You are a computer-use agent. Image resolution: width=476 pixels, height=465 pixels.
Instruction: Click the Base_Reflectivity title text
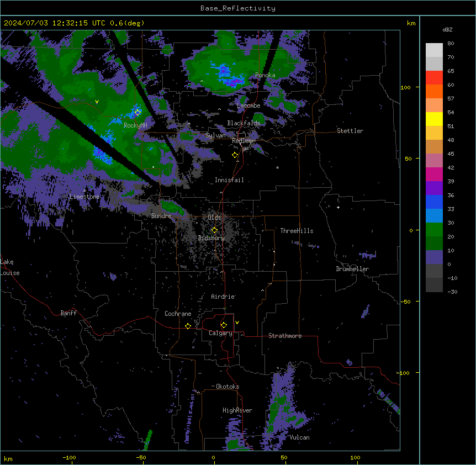coord(238,8)
